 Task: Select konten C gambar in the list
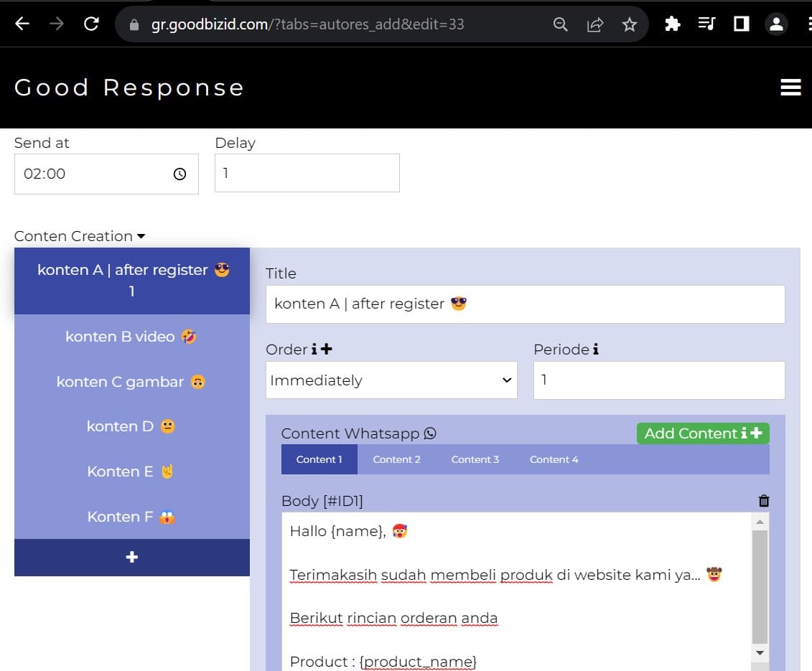pyautogui.click(x=131, y=382)
